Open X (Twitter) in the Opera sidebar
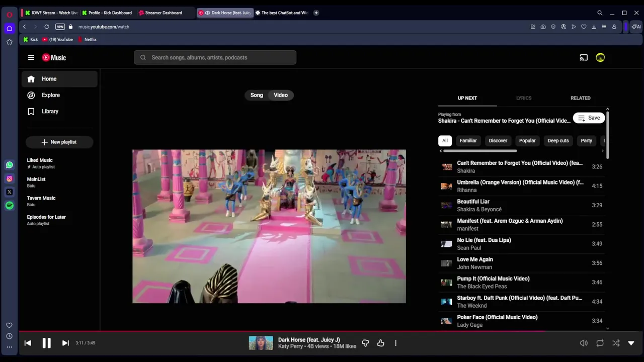The image size is (644, 362). 10,192
